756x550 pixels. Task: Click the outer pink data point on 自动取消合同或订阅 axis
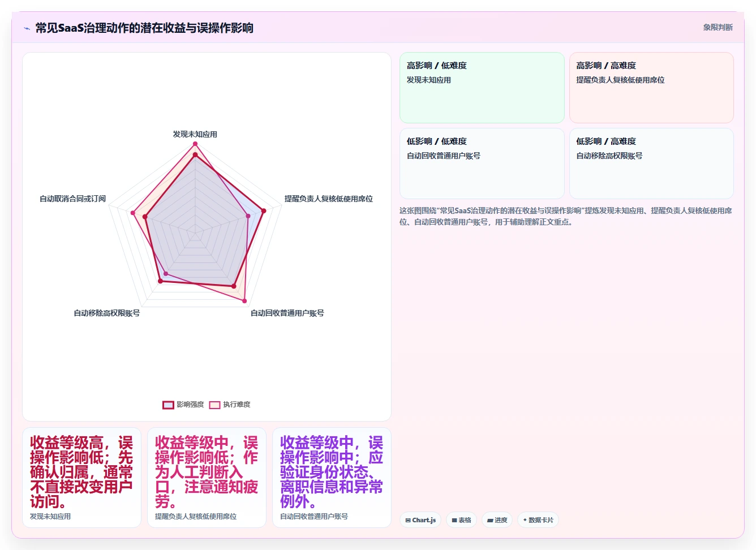(x=132, y=213)
